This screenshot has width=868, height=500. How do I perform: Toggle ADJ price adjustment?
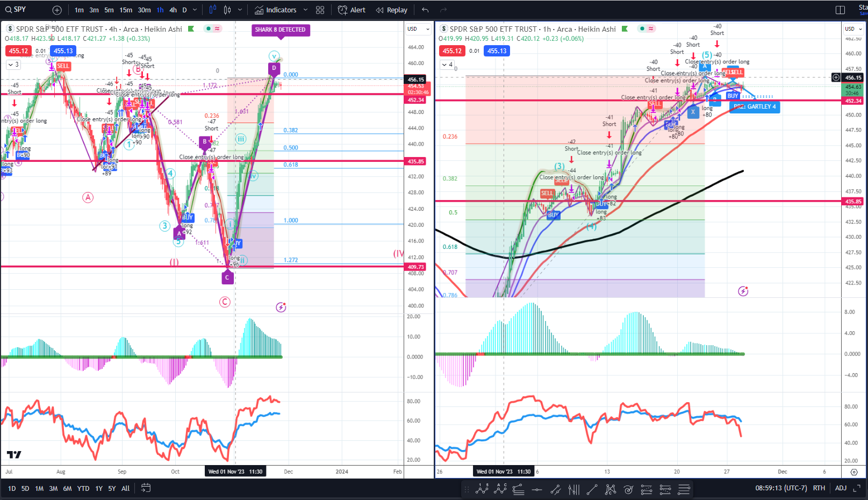841,488
